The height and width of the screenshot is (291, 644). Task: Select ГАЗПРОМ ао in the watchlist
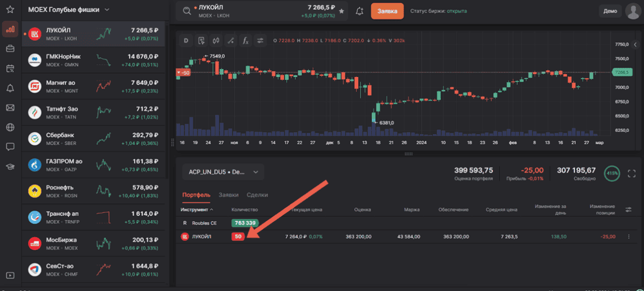pyautogui.click(x=93, y=165)
